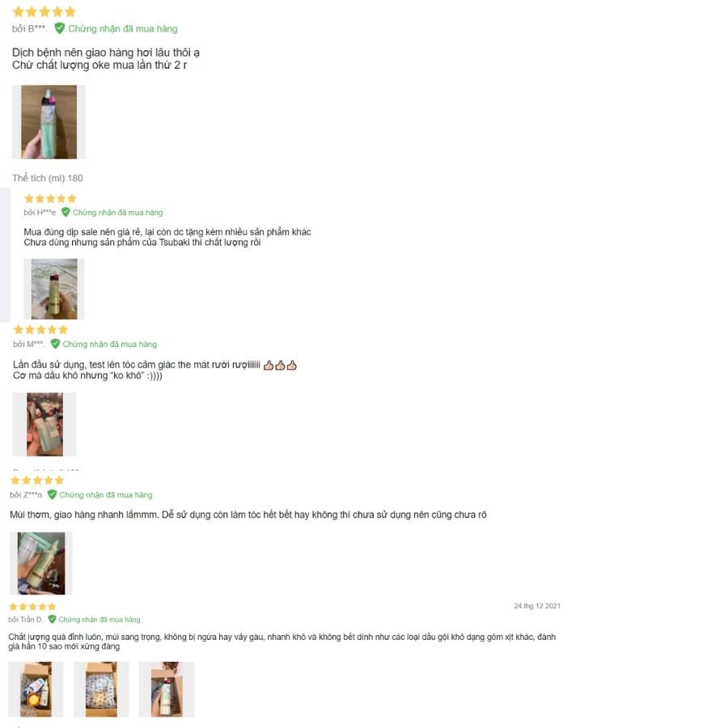Open photo attached to M*** review

click(x=44, y=425)
